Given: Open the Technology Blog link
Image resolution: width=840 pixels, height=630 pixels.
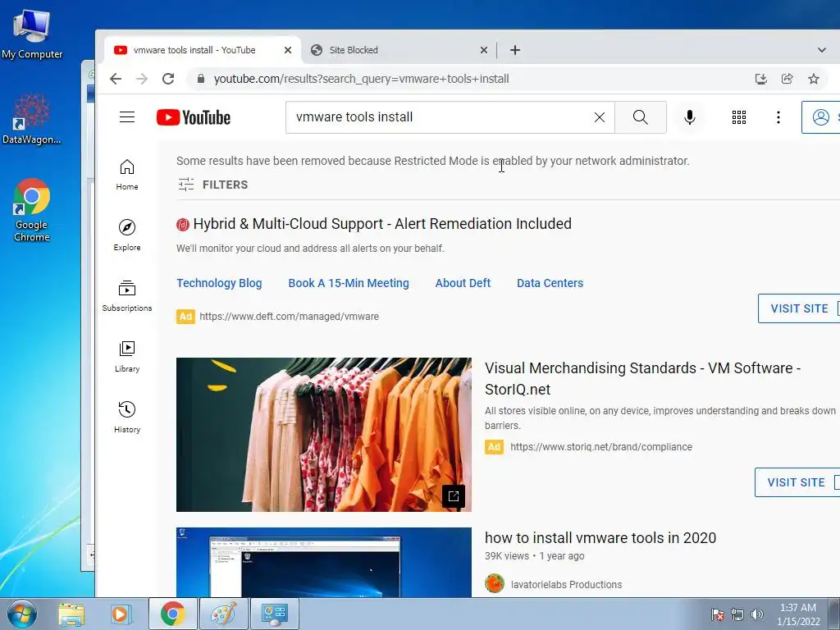Looking at the screenshot, I should pos(219,283).
